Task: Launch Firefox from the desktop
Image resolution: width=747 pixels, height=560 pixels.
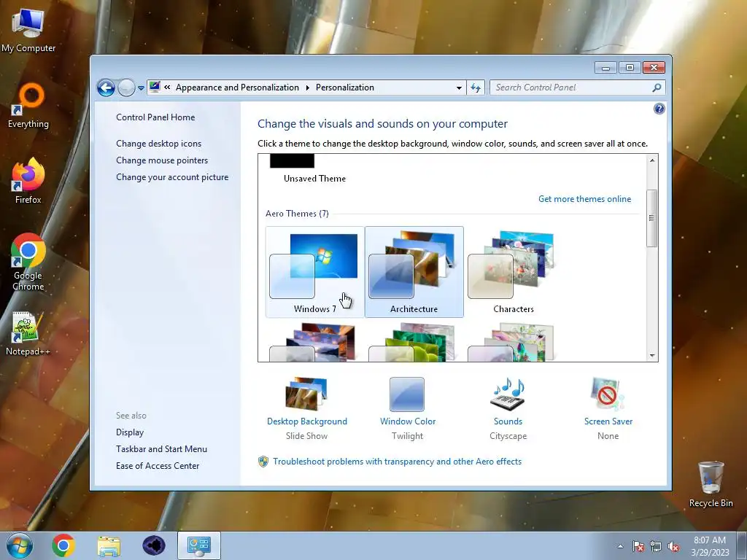Action: pos(28,181)
